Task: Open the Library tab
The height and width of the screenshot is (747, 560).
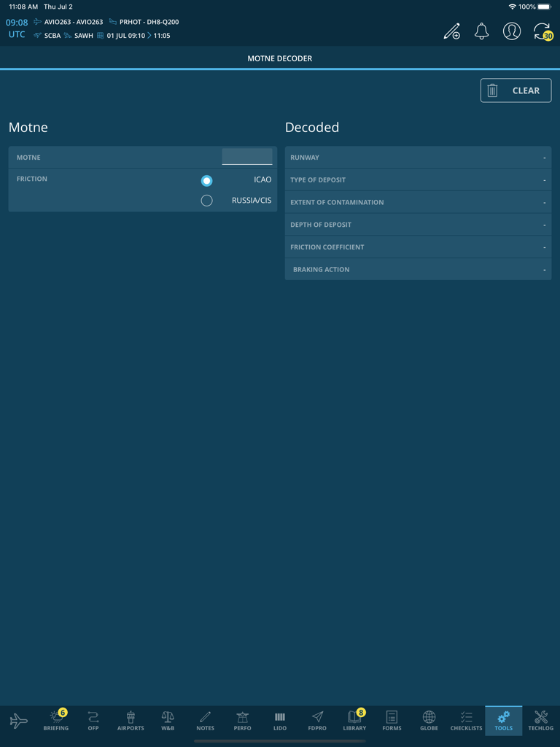Action: click(354, 721)
